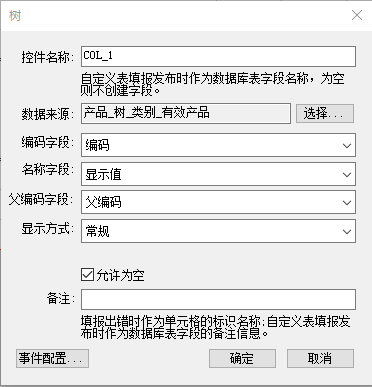
Task: Click the 树 title bar text
Action: pyautogui.click(x=15, y=15)
